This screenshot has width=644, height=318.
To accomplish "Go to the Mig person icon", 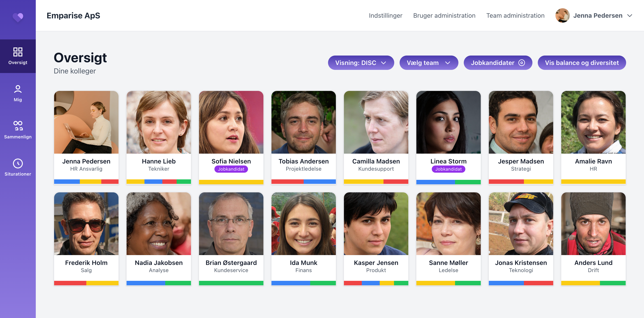I will click(x=18, y=89).
